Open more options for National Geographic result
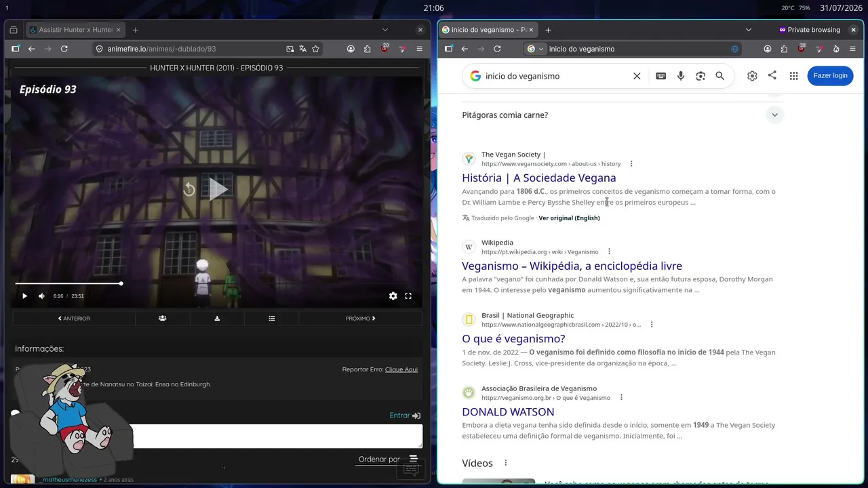The width and height of the screenshot is (868, 488). pyautogui.click(x=652, y=325)
